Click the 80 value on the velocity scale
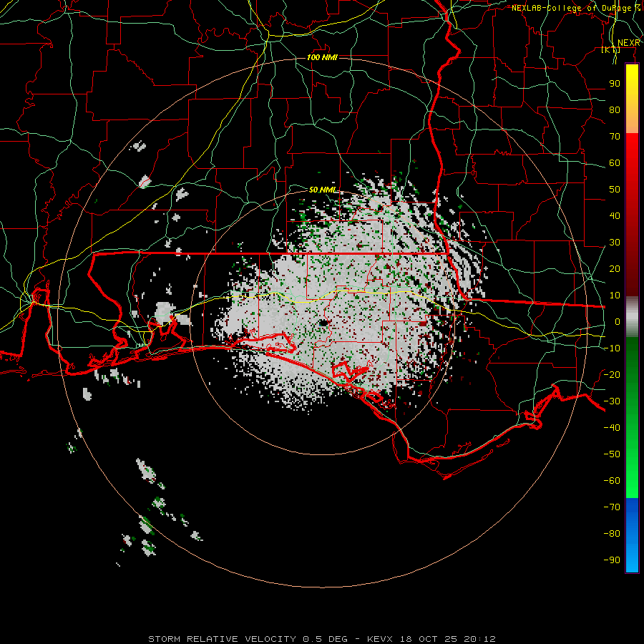 pos(615,109)
